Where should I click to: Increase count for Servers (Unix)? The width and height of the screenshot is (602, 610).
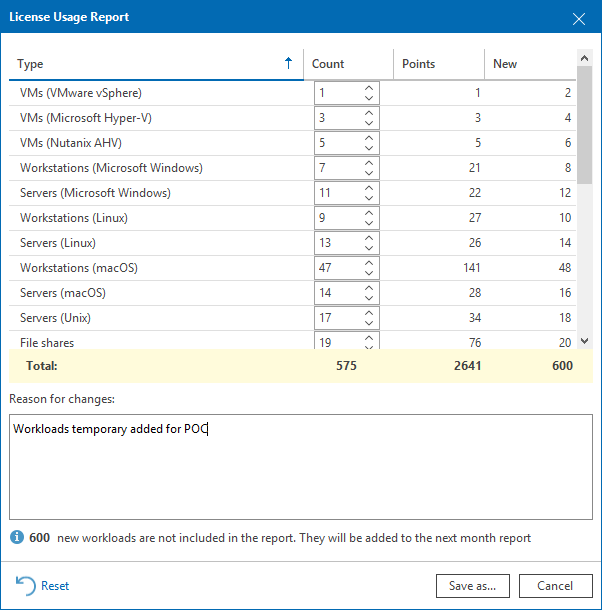click(369, 313)
